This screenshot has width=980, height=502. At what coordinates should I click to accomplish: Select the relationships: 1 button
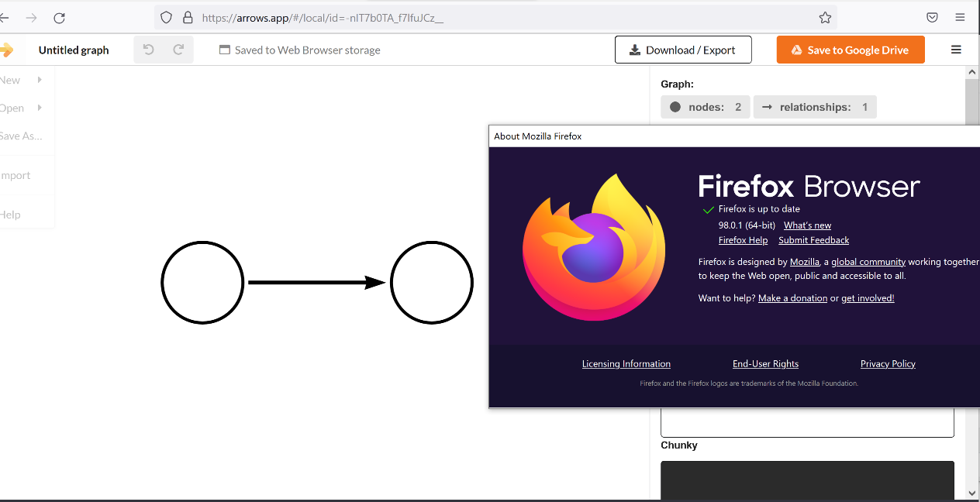click(815, 107)
